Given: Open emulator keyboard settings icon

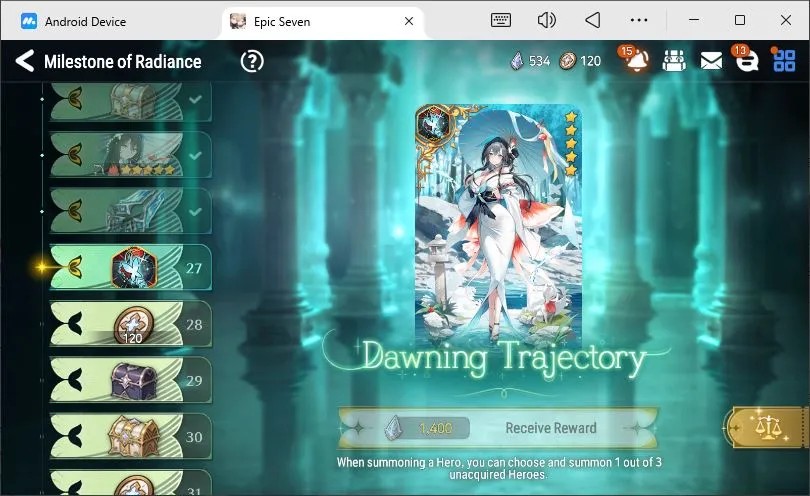Looking at the screenshot, I should pos(501,20).
